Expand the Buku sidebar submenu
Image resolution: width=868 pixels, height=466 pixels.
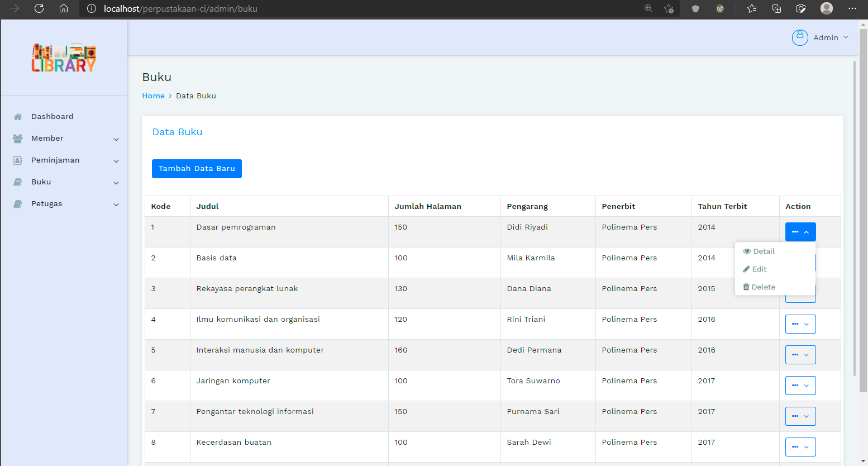tap(116, 183)
